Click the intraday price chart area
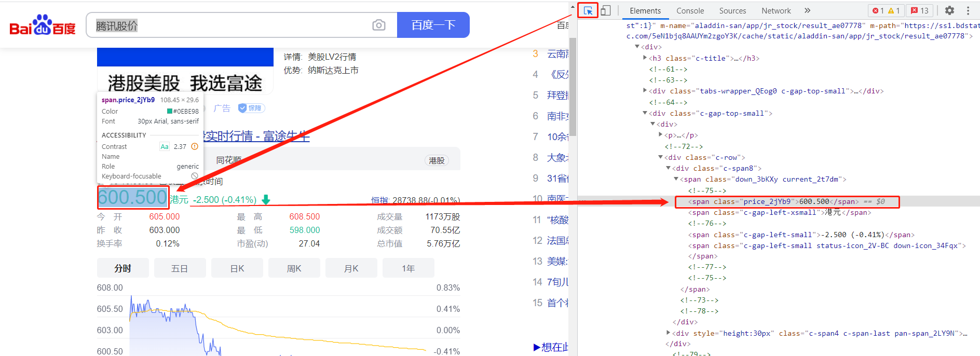This screenshot has height=356, width=980. point(278,322)
